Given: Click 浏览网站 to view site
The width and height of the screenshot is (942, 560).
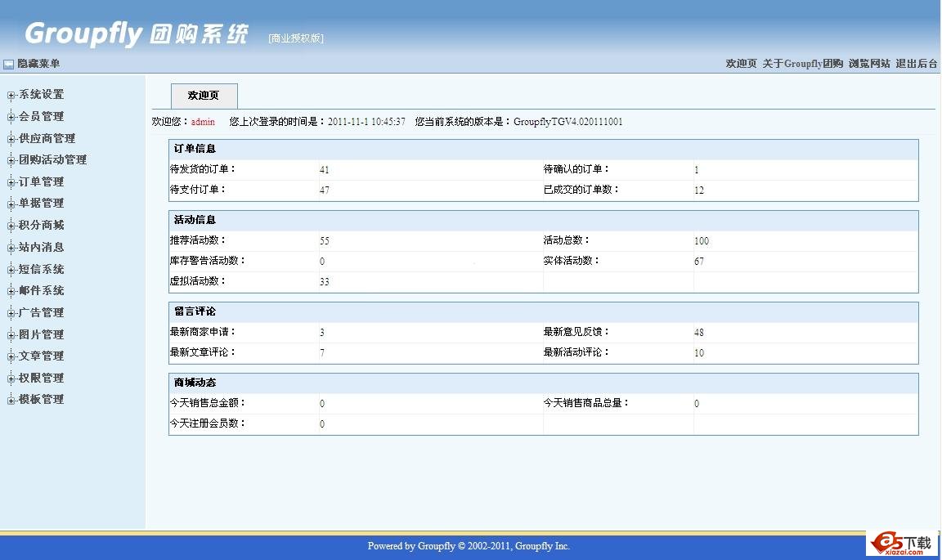Looking at the screenshot, I should pyautogui.click(x=868, y=64).
